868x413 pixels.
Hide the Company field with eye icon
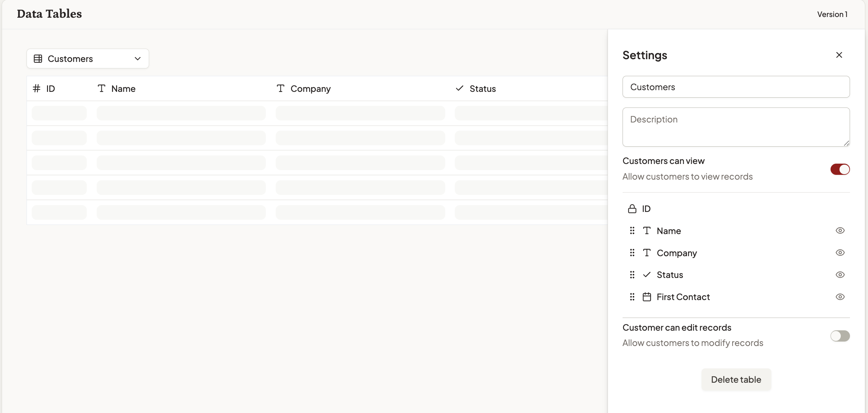(840, 253)
